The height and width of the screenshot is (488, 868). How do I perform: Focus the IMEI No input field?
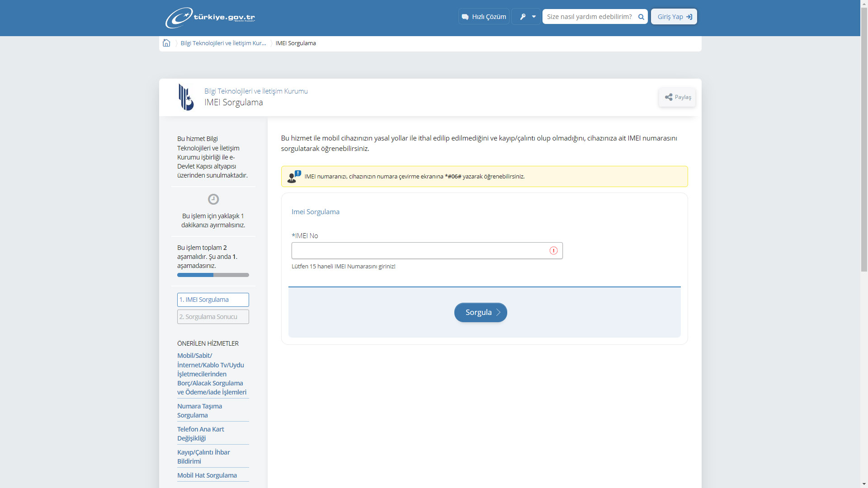point(418,251)
